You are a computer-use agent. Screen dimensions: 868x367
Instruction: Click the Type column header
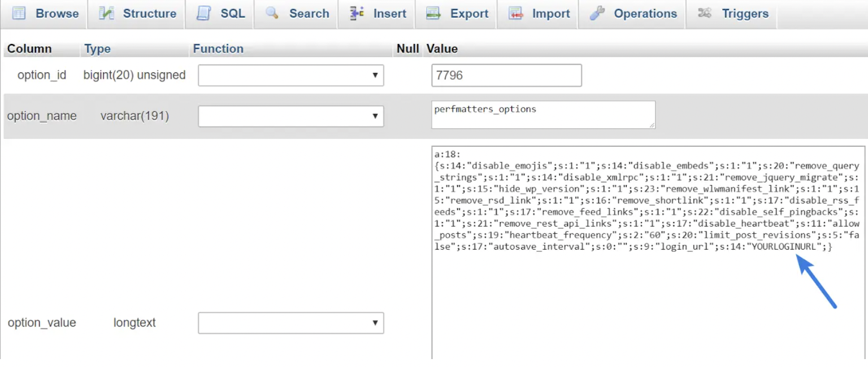click(97, 49)
